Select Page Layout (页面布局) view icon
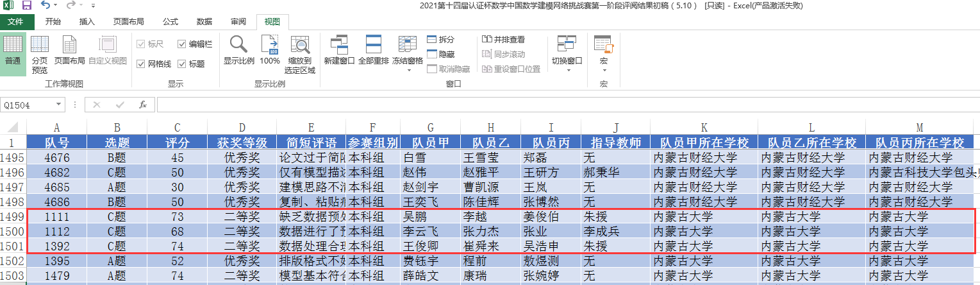980x285 pixels. coord(69,51)
